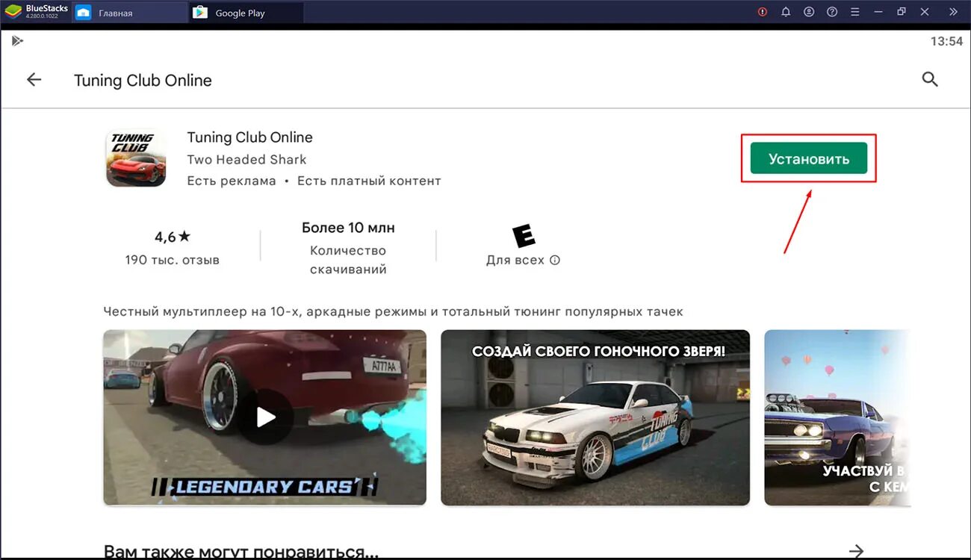This screenshot has width=971, height=560.
Task: Open the red alert notification icon
Action: click(763, 12)
